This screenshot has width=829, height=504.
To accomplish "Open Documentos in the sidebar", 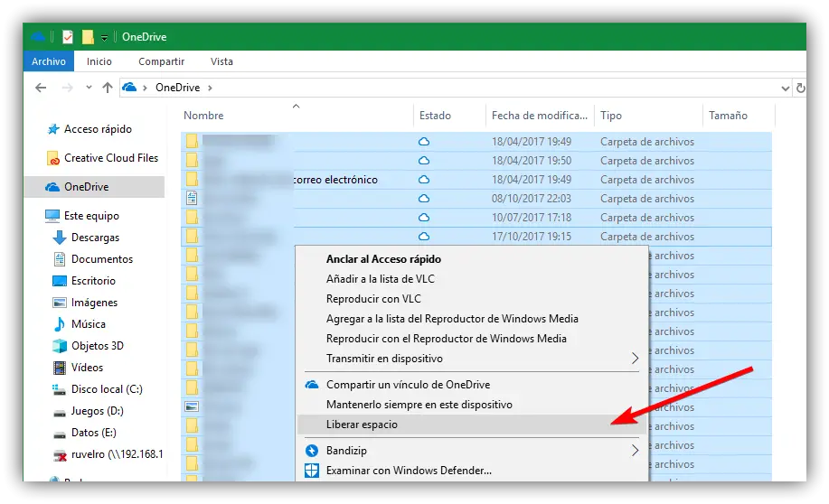I will pos(102,259).
